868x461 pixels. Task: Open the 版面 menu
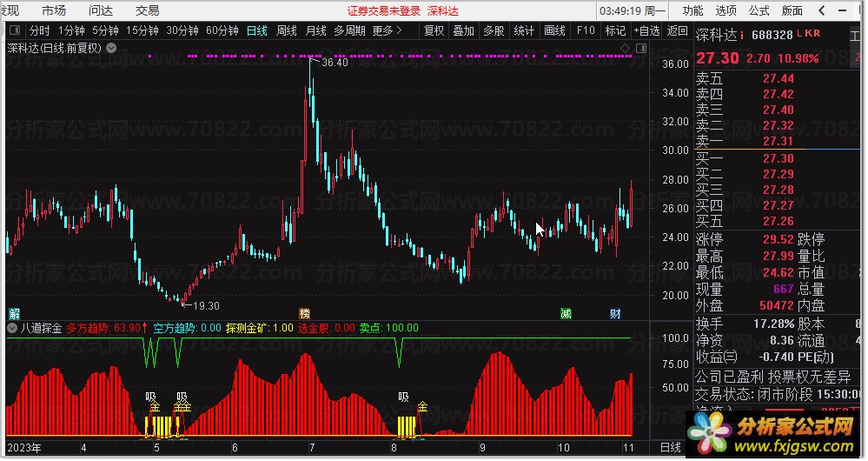(792, 10)
